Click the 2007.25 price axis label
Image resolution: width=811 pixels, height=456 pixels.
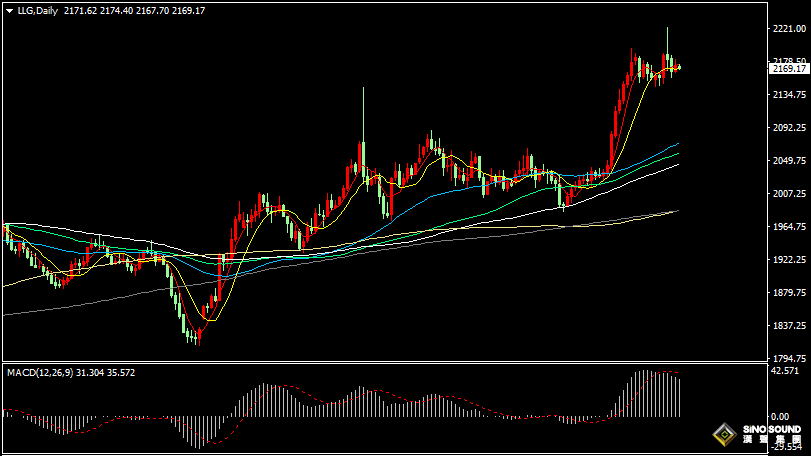(789, 194)
